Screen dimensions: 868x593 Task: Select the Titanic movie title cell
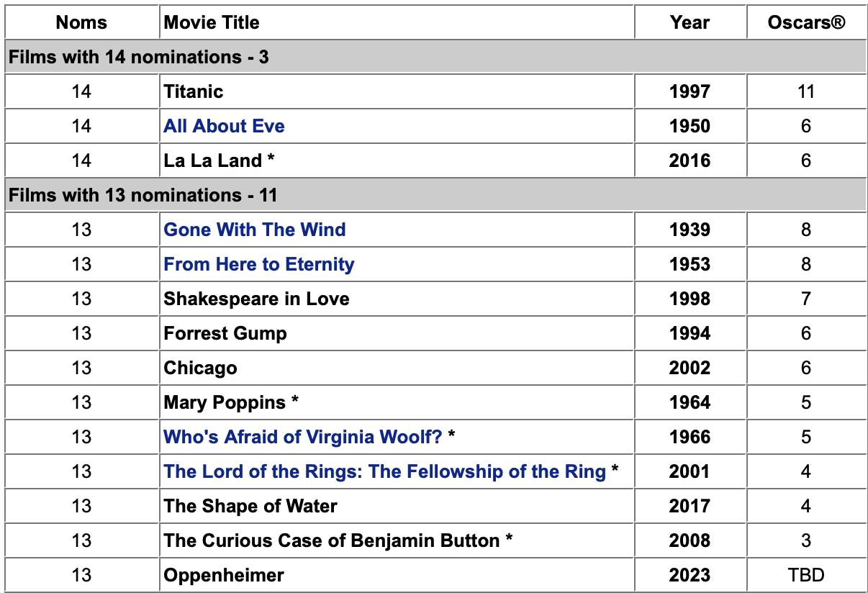click(194, 91)
